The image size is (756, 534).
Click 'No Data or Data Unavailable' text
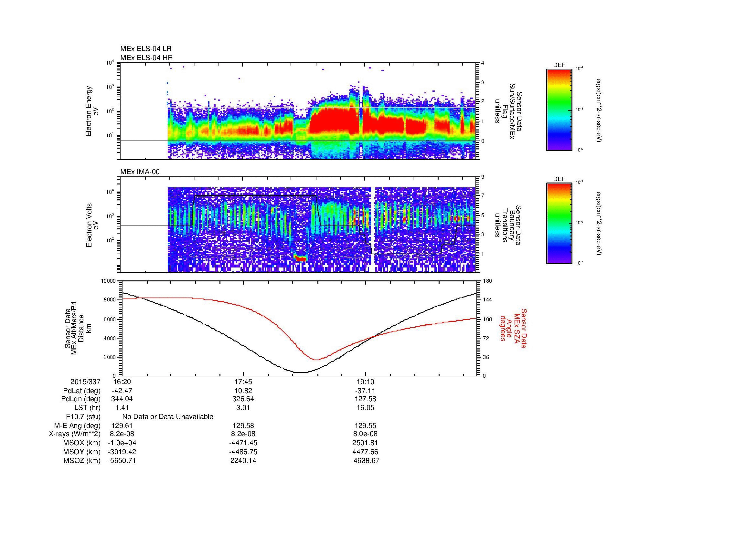(168, 417)
